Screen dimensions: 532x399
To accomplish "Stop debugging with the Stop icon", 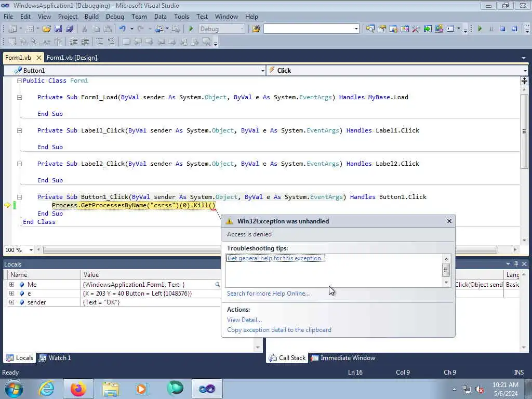I will 502,29.
